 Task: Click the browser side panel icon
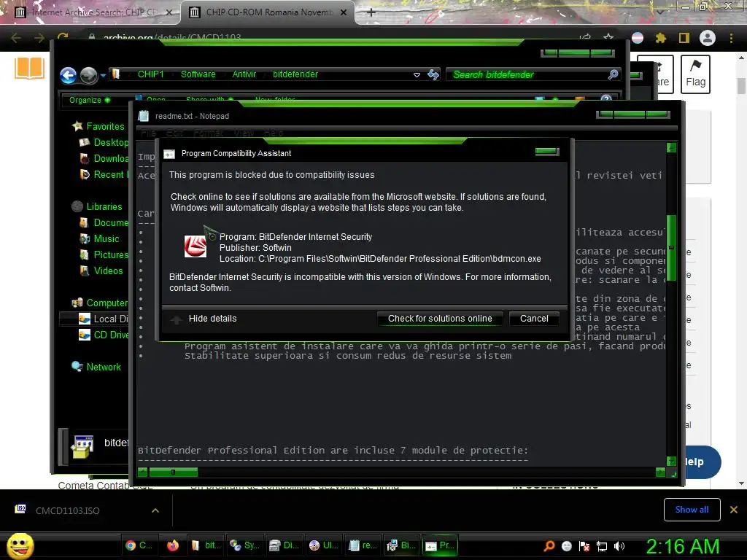click(x=684, y=38)
